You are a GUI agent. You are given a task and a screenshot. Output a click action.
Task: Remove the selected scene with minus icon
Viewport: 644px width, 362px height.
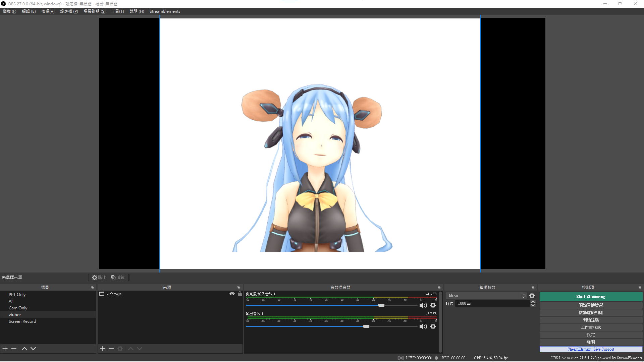[x=14, y=349]
